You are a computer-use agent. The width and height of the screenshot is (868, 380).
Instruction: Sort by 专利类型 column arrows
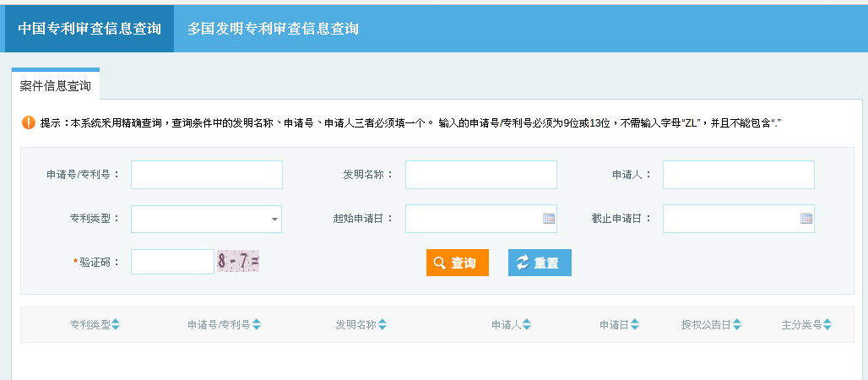tap(116, 325)
